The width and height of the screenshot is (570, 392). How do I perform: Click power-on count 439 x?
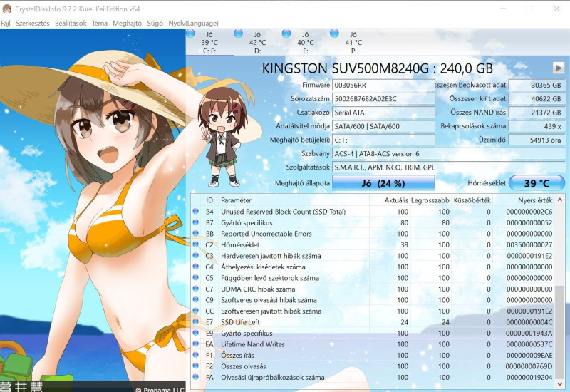pos(537,126)
